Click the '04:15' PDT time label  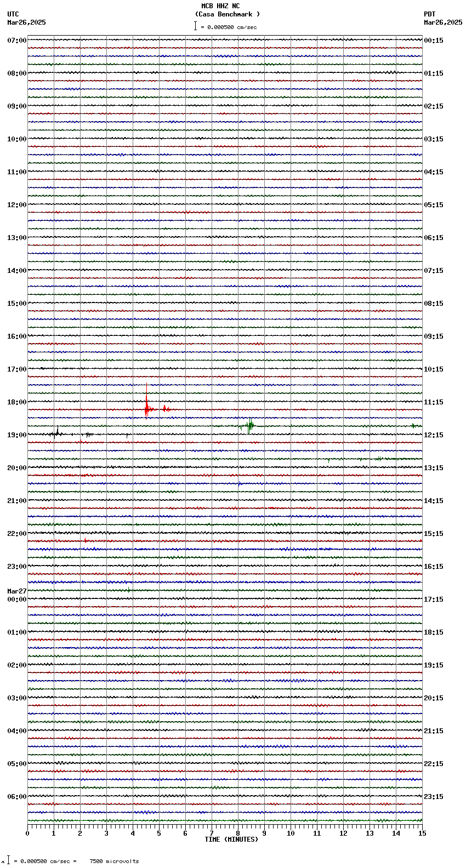(x=434, y=172)
